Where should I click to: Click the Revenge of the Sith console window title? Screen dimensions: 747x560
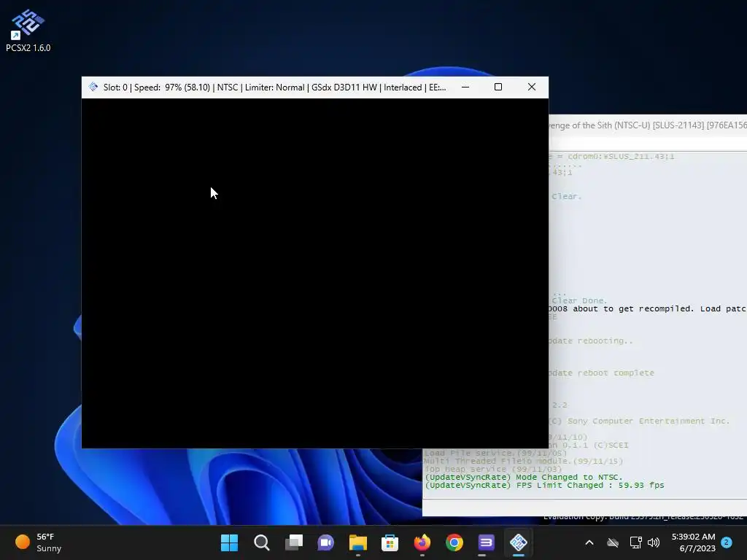[x=648, y=125]
